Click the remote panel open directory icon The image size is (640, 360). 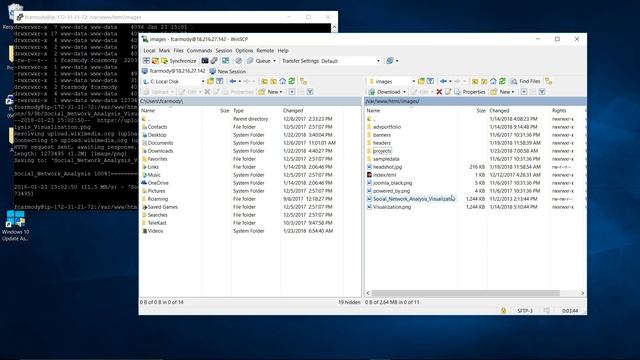click(x=421, y=81)
